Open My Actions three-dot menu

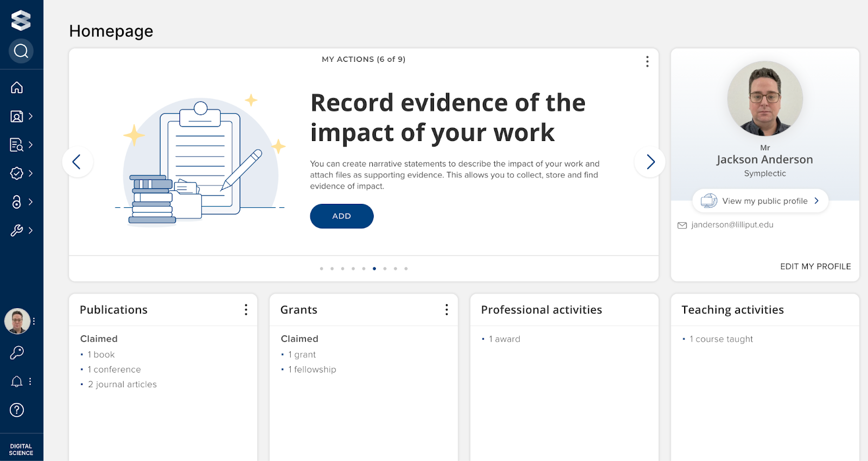click(647, 61)
